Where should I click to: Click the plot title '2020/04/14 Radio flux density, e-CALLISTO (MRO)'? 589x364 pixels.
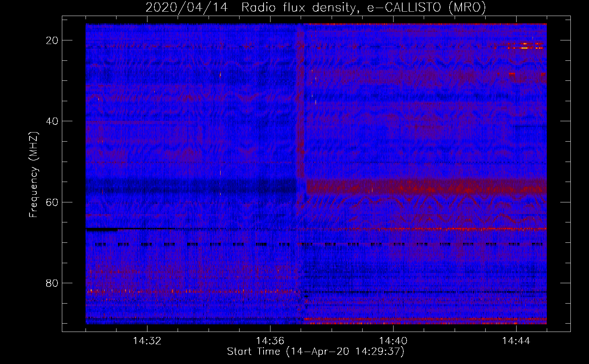point(316,7)
